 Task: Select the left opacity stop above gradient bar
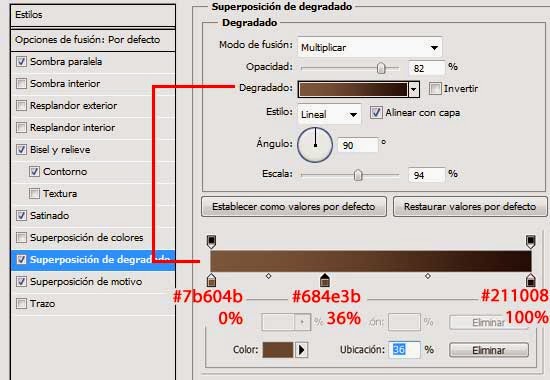click(x=211, y=241)
